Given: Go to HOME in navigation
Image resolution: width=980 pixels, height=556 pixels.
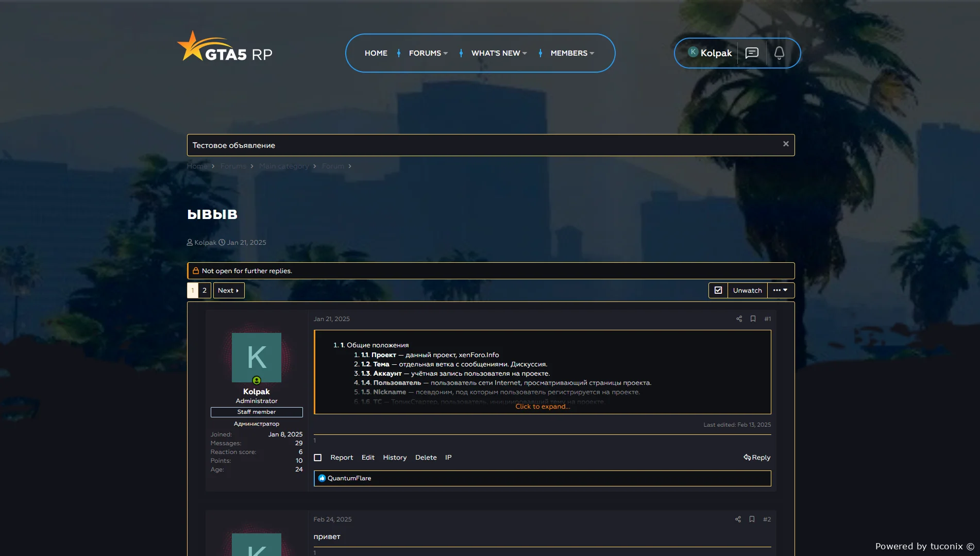Looking at the screenshot, I should pos(376,53).
